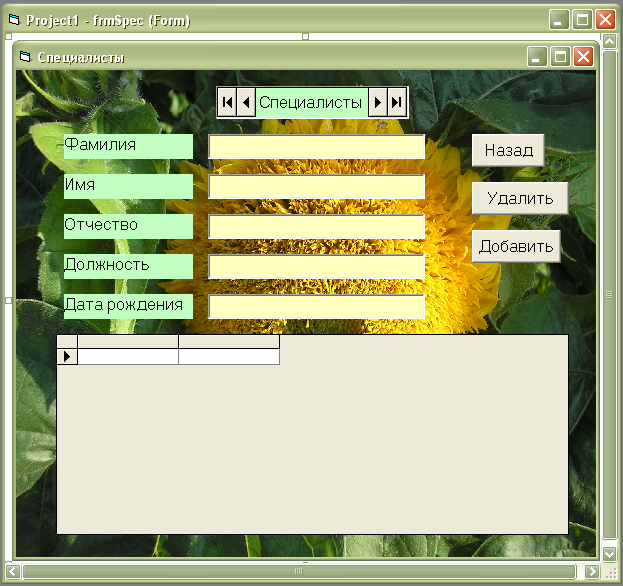623x586 pixels.
Task: Click the Отчество label
Action: pyautogui.click(x=128, y=226)
